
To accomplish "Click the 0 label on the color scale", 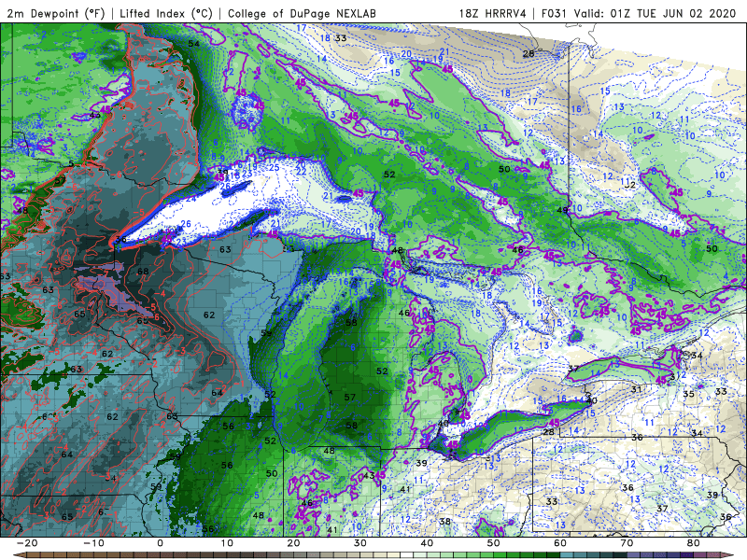I will pyautogui.click(x=160, y=543).
